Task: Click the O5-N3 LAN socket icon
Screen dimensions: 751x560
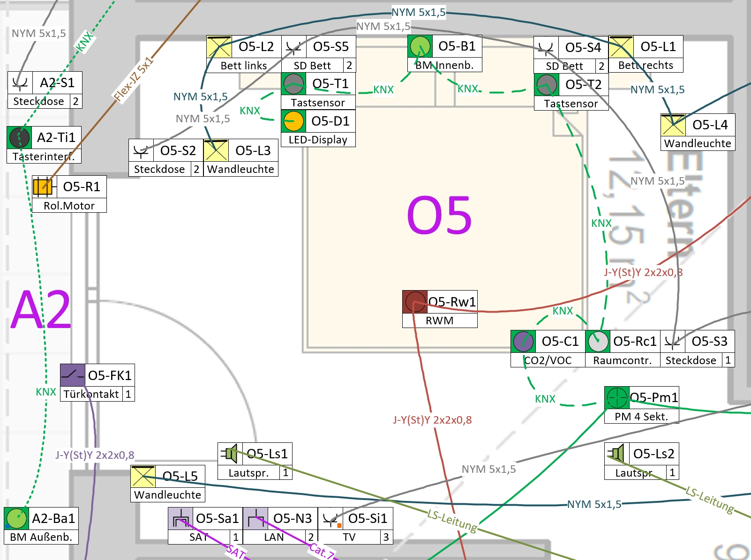Action: (255, 519)
